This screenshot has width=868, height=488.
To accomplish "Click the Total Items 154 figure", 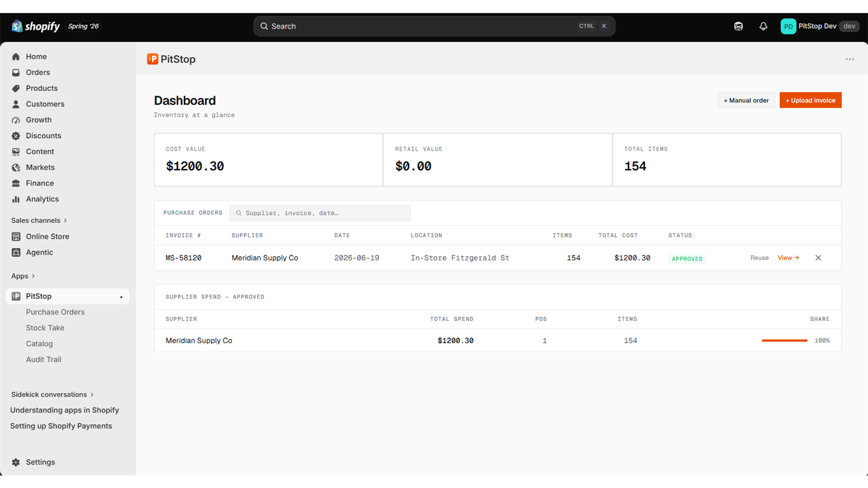I will point(635,166).
